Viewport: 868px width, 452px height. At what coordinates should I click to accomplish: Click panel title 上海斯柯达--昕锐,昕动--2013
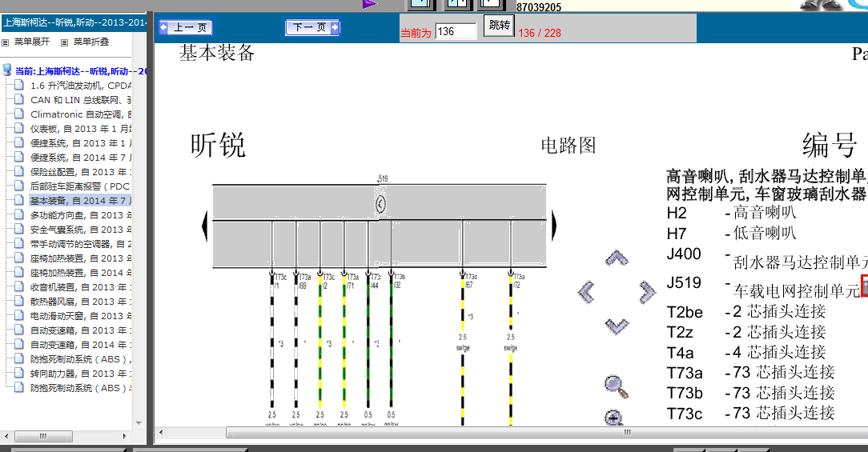[x=74, y=22]
